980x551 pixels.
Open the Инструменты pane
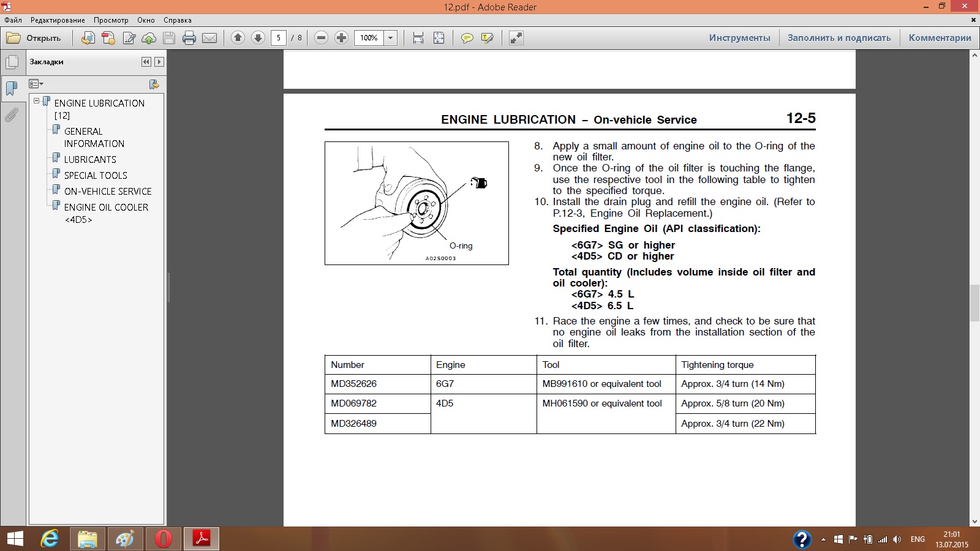[739, 38]
